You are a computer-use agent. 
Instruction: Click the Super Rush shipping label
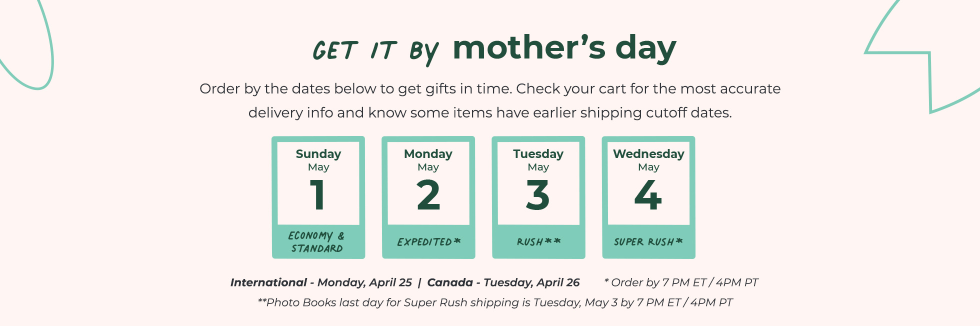click(648, 242)
